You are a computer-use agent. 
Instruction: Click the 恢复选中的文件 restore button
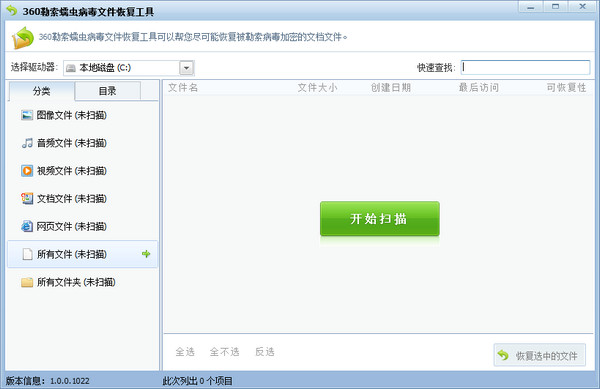(540, 355)
